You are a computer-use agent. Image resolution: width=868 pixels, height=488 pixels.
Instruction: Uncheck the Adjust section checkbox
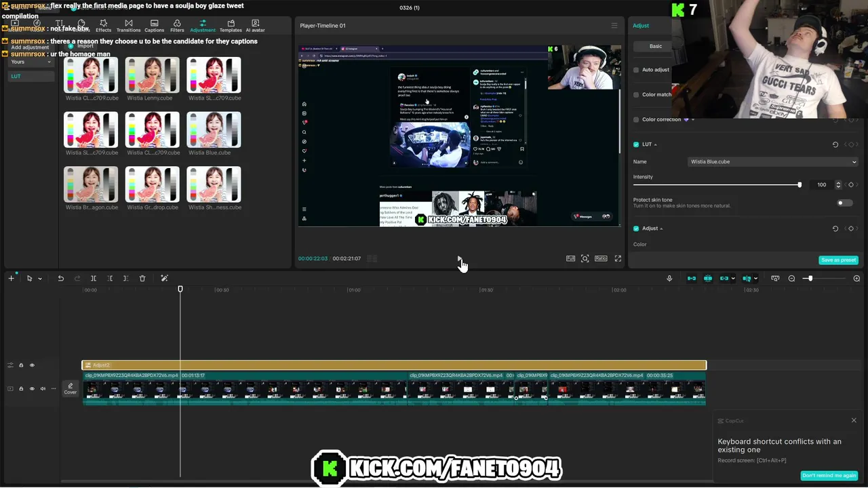[x=636, y=228]
